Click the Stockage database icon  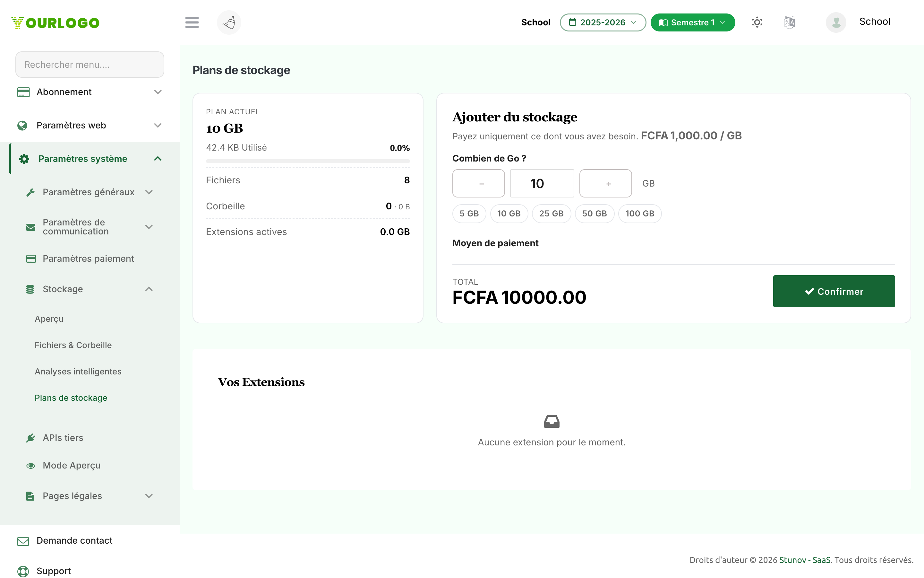click(x=30, y=289)
